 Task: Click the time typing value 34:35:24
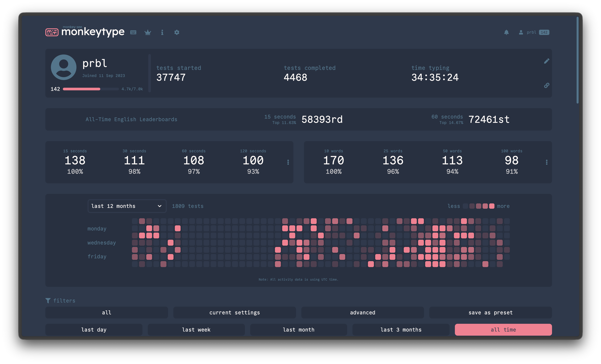435,77
